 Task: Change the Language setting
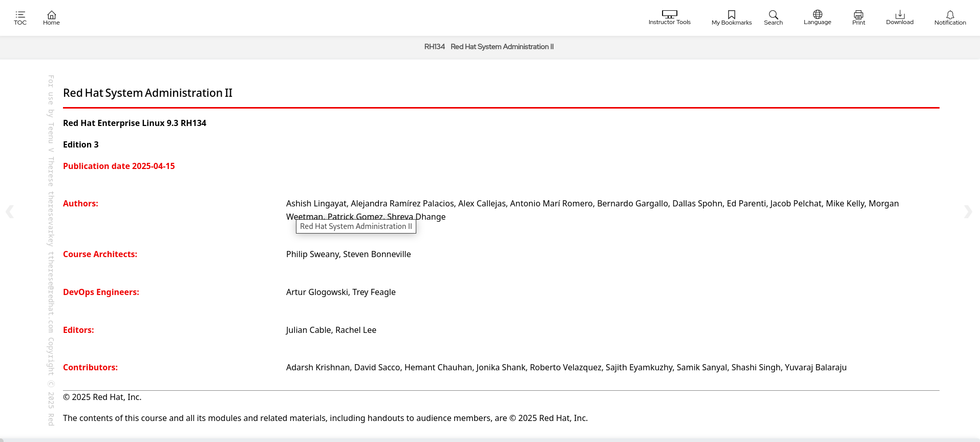pyautogui.click(x=817, y=18)
